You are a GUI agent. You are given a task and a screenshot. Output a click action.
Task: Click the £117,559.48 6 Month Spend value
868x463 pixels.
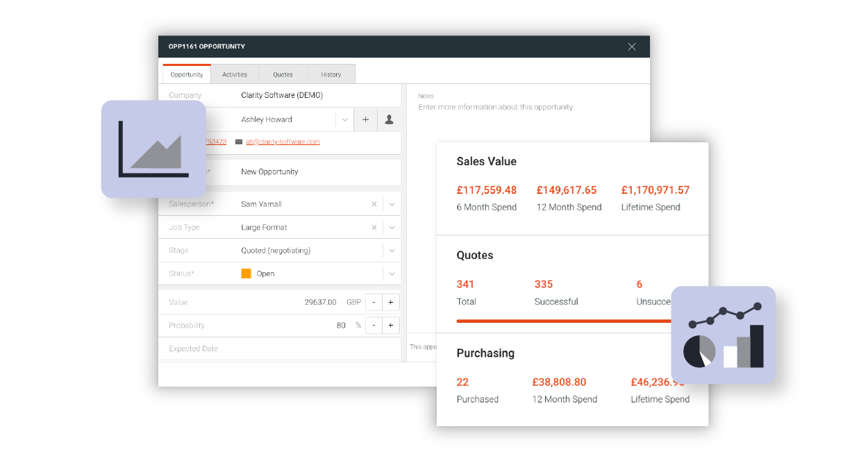(x=486, y=190)
